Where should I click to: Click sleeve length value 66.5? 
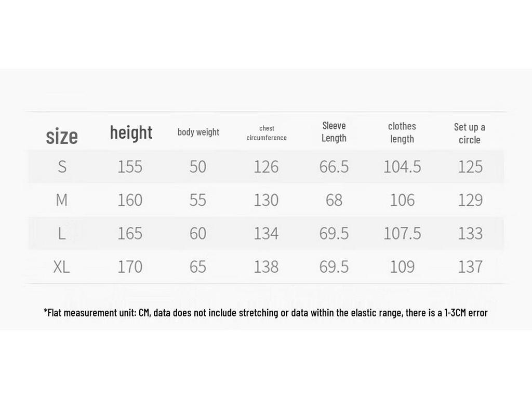[334, 167]
